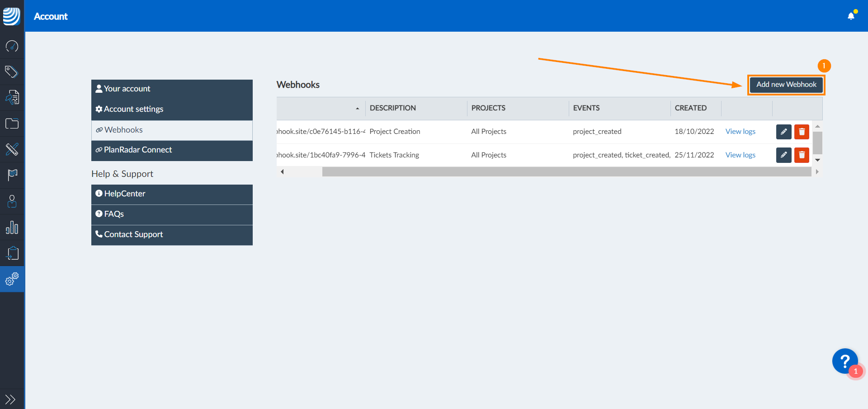This screenshot has width=868, height=409.
Task: Click Add new Webhook button
Action: click(786, 85)
